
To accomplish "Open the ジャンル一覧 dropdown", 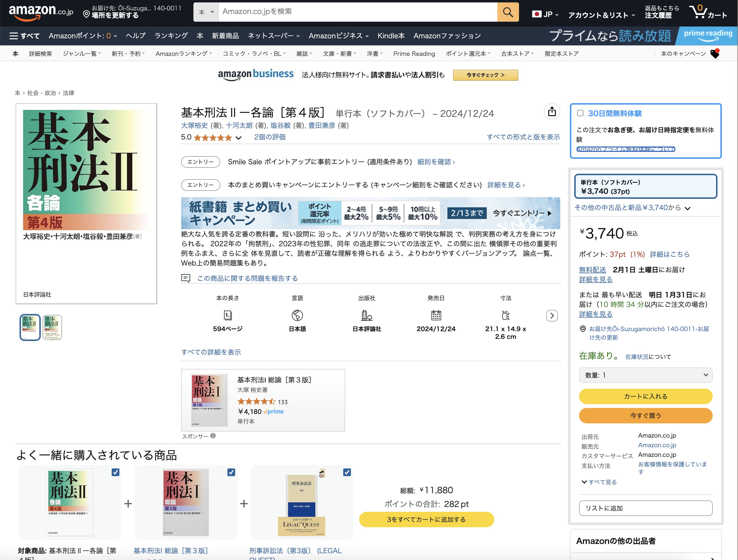I will tap(82, 54).
